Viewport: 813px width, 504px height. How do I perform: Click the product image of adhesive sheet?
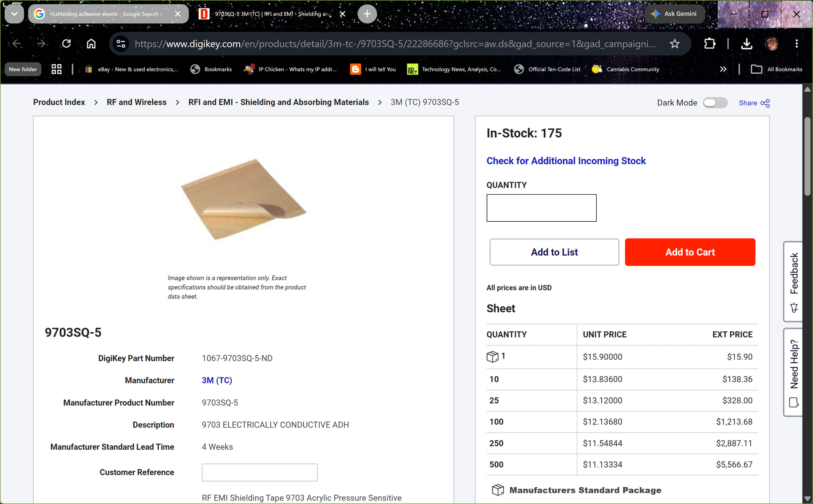(243, 199)
